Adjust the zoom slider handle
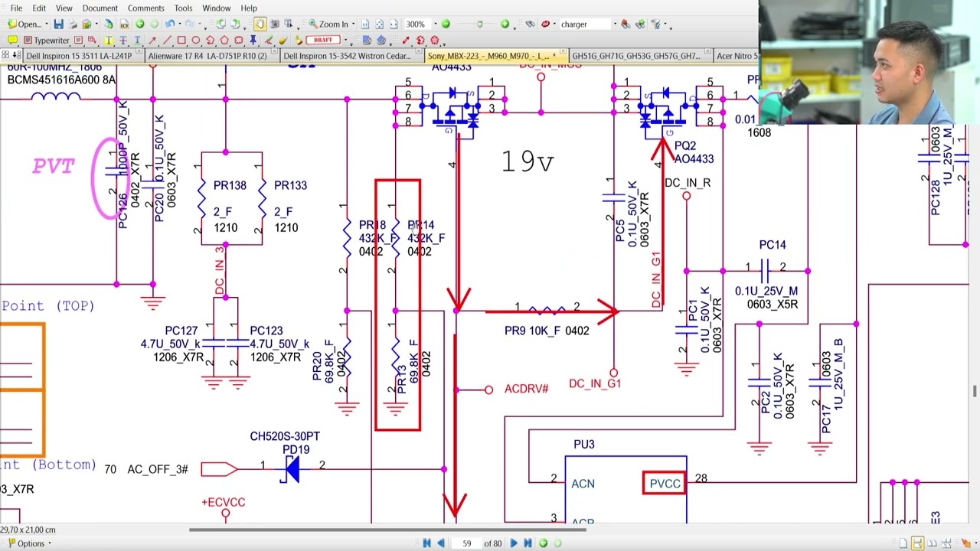Screen dimensions: 980x551 click(x=480, y=24)
